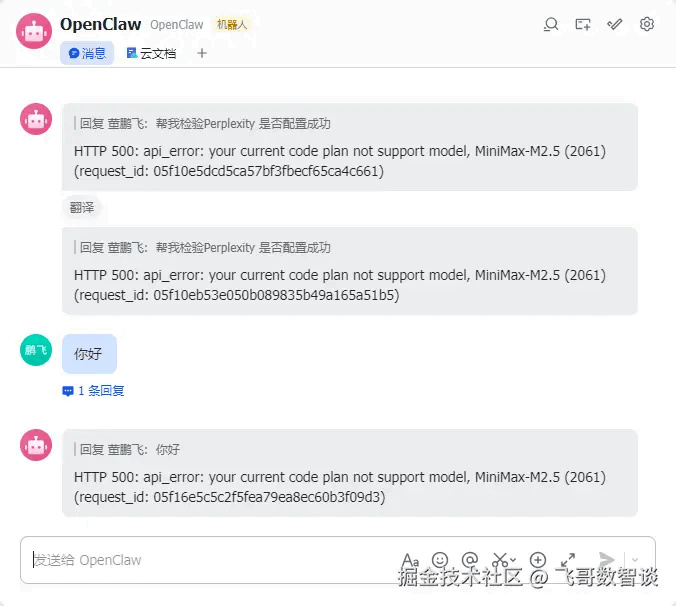This screenshot has width=676, height=606.
Task: Open the plus attachments icon in input bar
Action: coord(538,560)
